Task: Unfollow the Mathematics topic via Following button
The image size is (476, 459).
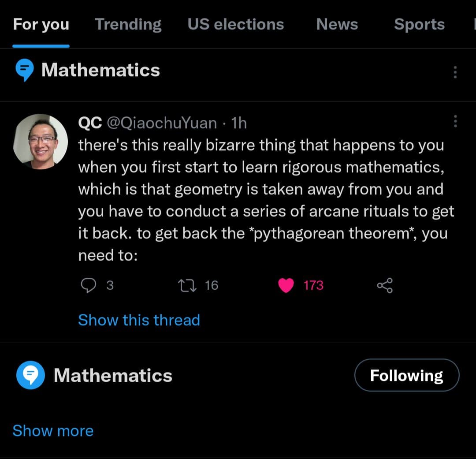Action: (x=407, y=375)
